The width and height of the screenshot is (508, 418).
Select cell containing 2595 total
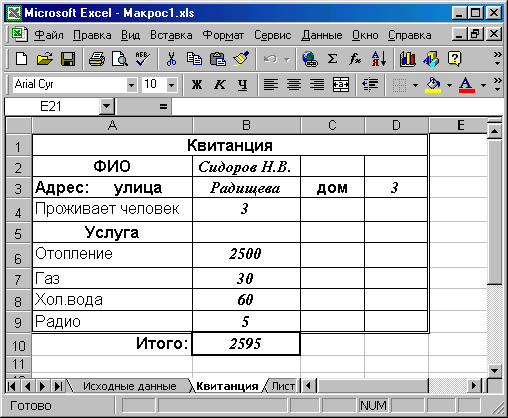246,344
